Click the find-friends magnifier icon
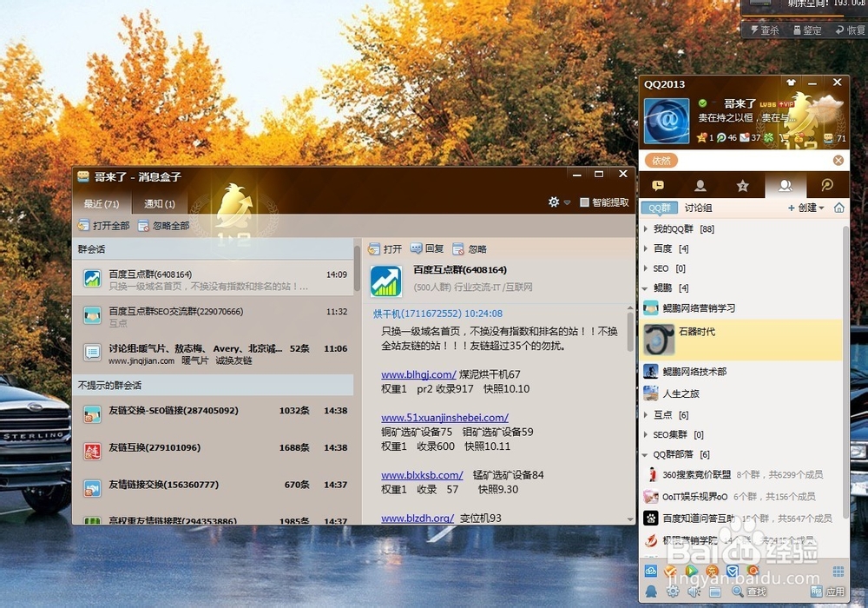 tap(826, 185)
